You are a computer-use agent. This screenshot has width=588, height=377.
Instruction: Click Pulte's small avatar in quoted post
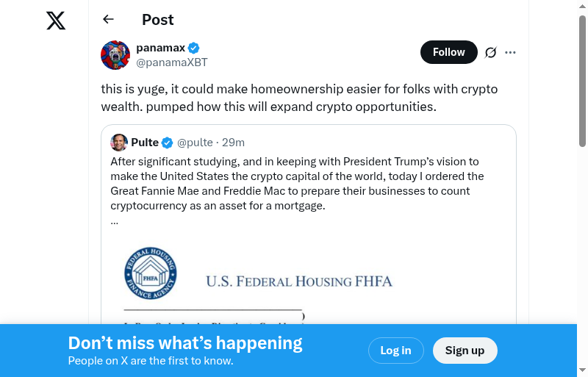tap(119, 143)
